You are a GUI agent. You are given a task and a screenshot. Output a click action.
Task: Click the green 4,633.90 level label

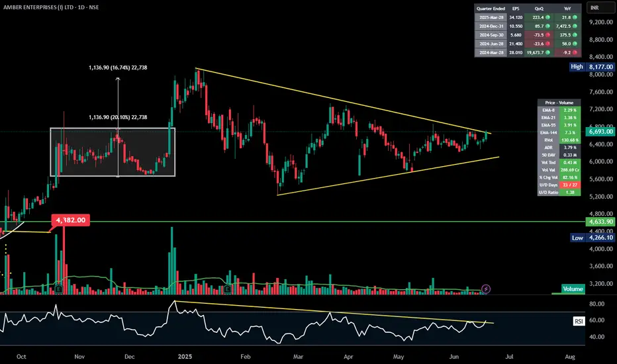tap(600, 222)
